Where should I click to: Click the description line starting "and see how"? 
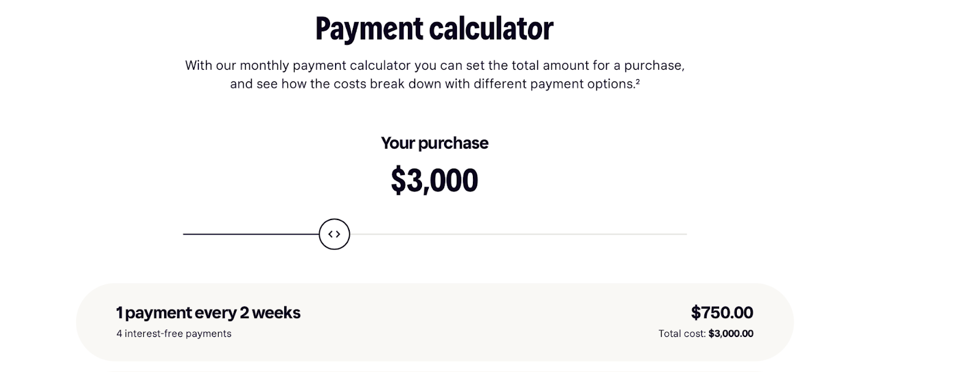[x=434, y=84]
